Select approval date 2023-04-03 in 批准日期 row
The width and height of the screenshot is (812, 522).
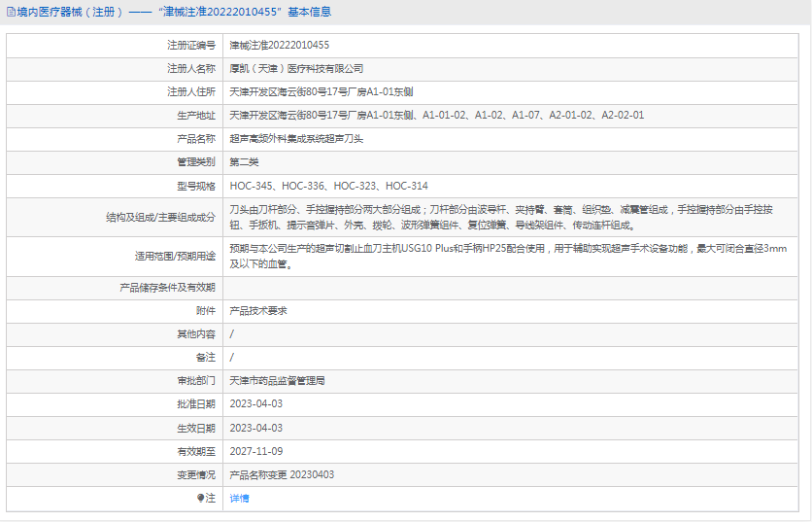pyautogui.click(x=255, y=403)
